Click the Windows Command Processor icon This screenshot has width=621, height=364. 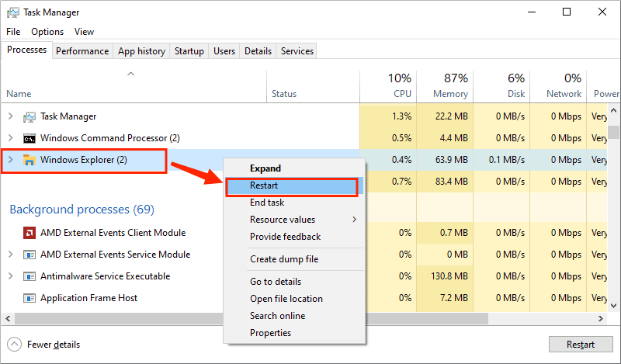(x=29, y=138)
